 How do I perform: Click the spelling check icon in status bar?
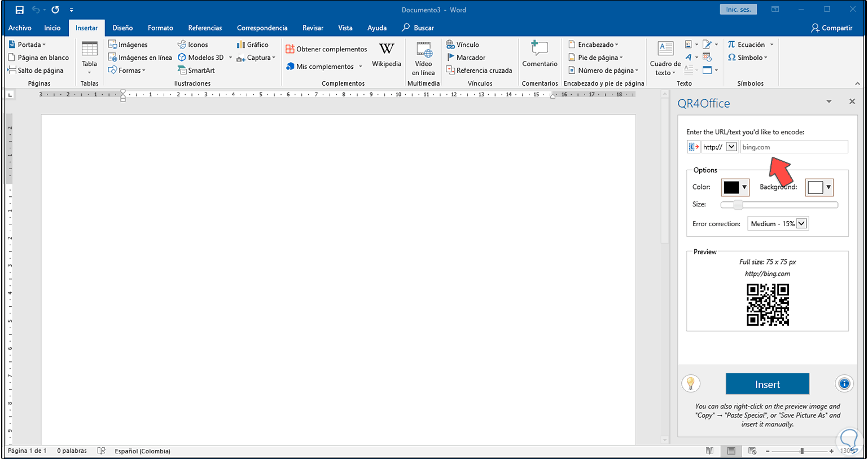coord(102,451)
